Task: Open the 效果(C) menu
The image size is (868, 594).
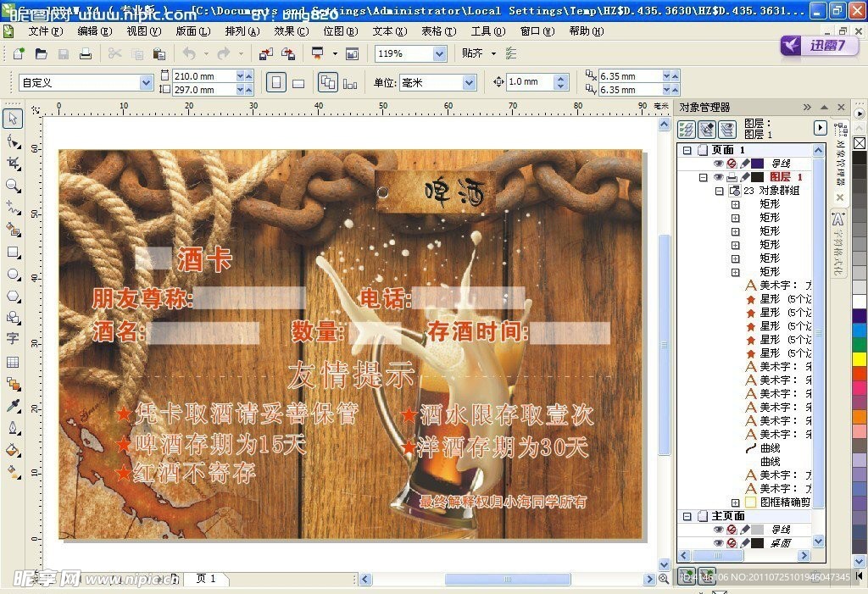Action: [x=292, y=31]
